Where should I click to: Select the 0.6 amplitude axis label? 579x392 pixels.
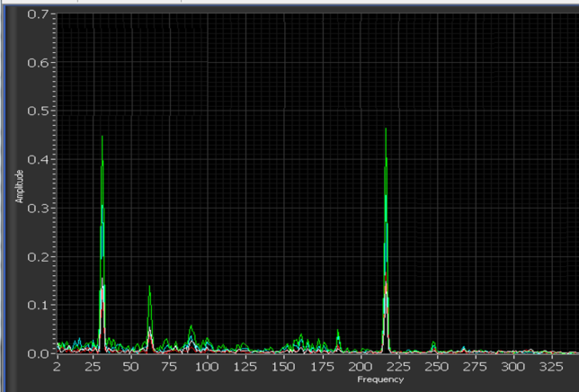tap(38, 63)
